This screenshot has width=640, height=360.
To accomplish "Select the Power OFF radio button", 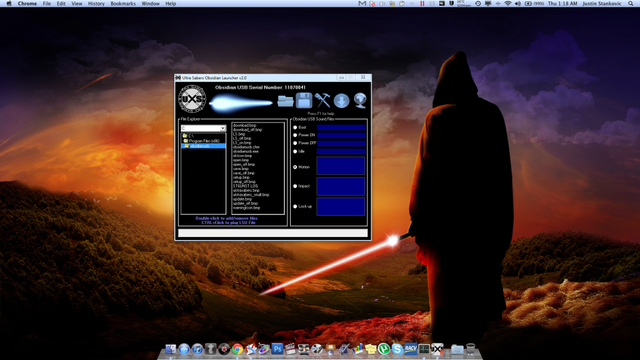I will [x=295, y=143].
